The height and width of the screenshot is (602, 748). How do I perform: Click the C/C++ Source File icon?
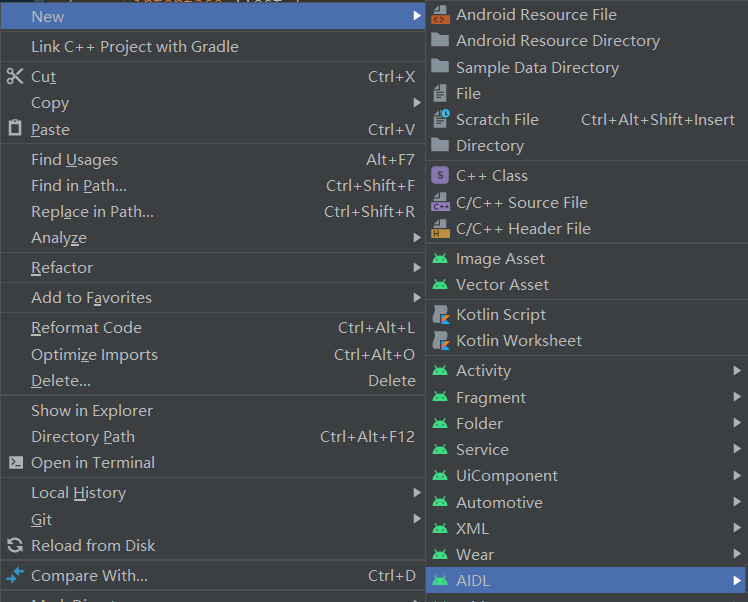440,202
